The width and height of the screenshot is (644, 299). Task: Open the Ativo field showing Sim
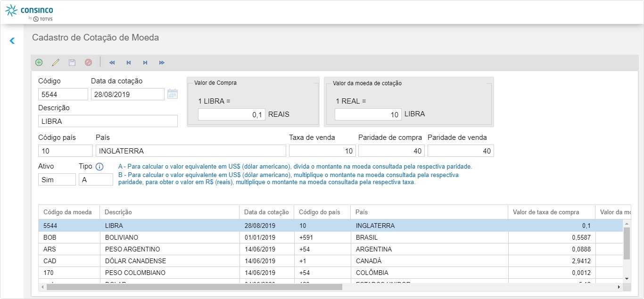pyautogui.click(x=57, y=179)
